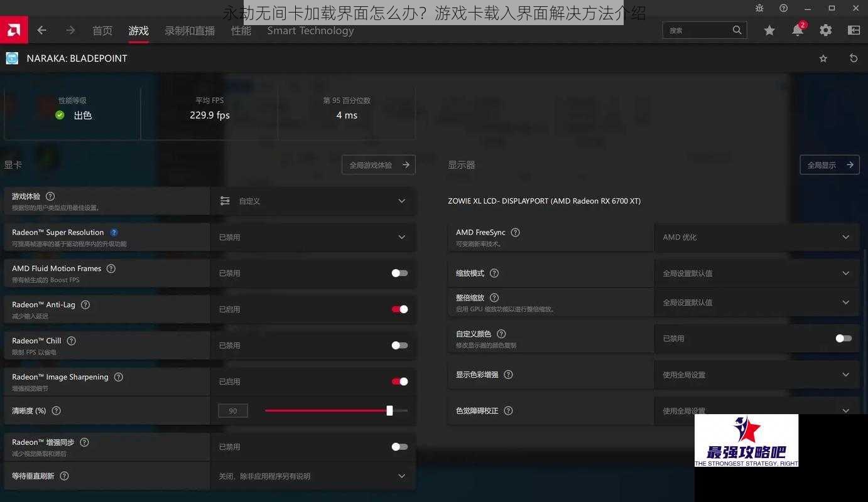Viewport: 868px width, 502px height.
Task: Click 全局显示 button
Action: (830, 165)
